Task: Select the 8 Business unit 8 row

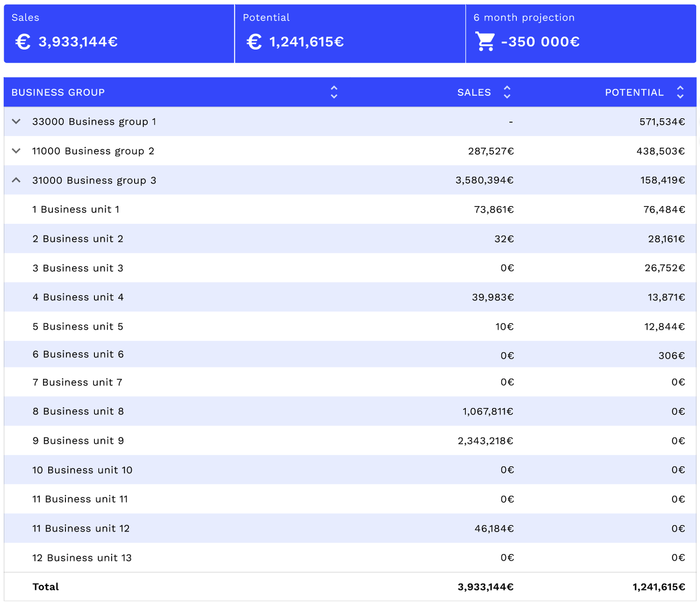Action: tap(78, 411)
